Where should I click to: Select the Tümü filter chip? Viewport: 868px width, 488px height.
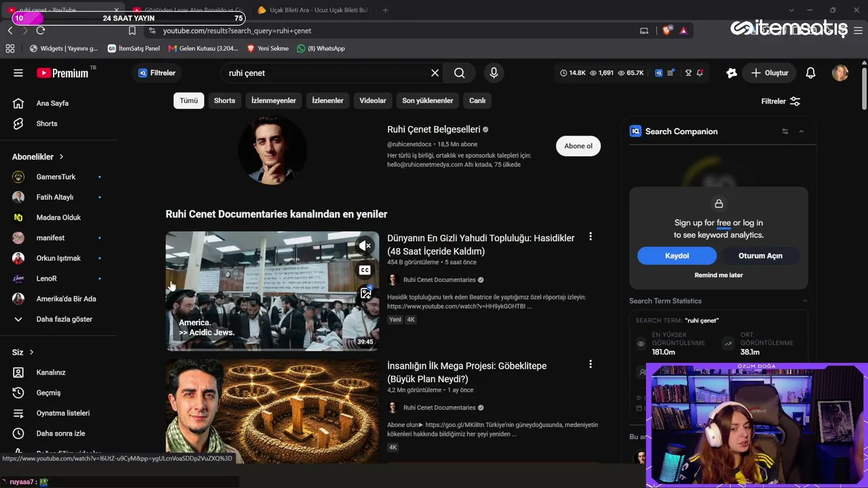(189, 100)
